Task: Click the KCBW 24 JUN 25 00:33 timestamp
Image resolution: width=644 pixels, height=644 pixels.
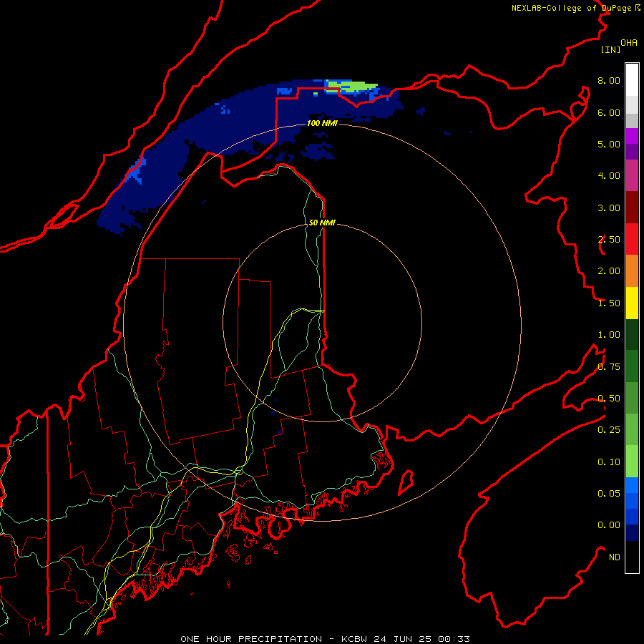Action: click(x=406, y=639)
